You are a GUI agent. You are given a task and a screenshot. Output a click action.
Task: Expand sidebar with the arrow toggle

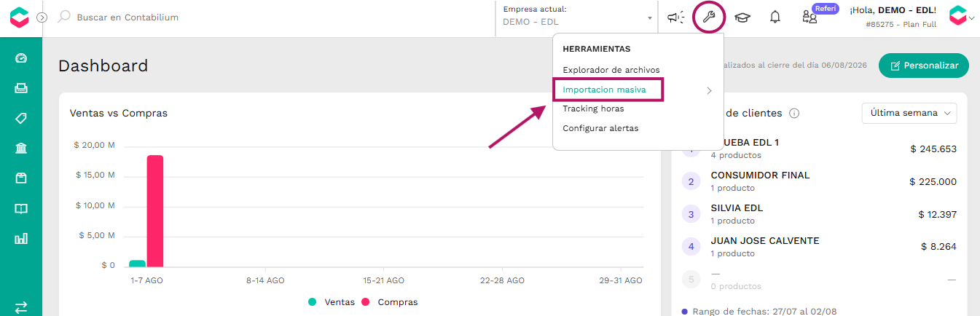[x=42, y=17]
